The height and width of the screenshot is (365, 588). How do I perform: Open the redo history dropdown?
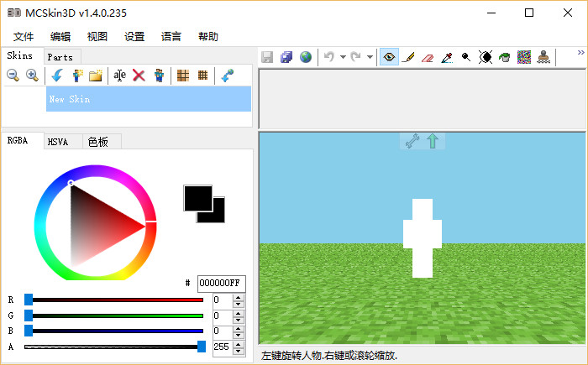tap(370, 57)
